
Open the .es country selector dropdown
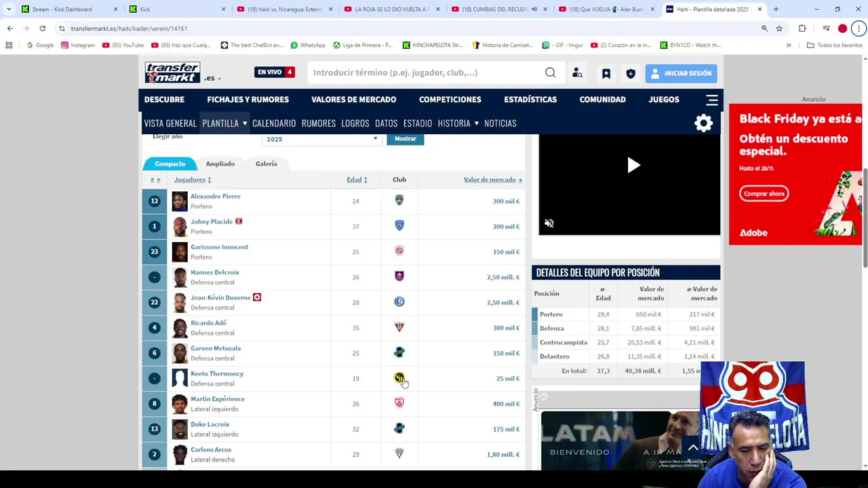pyautogui.click(x=212, y=78)
